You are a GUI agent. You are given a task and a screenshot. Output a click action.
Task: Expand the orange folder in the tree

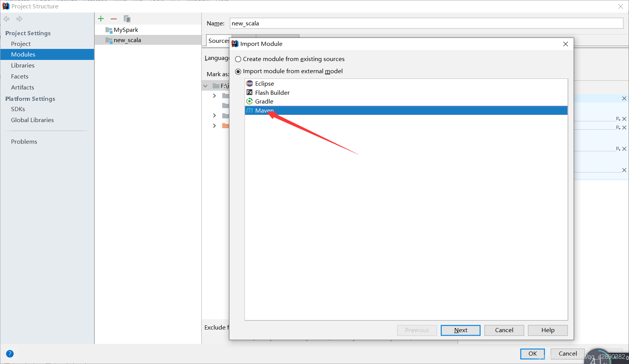click(x=215, y=126)
